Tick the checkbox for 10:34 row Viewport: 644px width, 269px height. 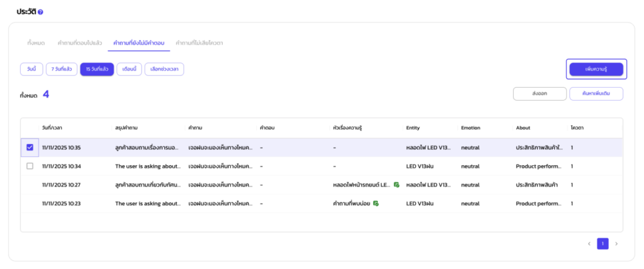tap(30, 166)
